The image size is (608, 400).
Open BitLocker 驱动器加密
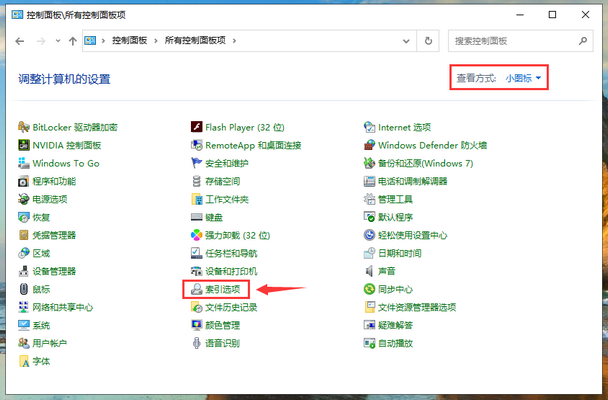click(74, 127)
